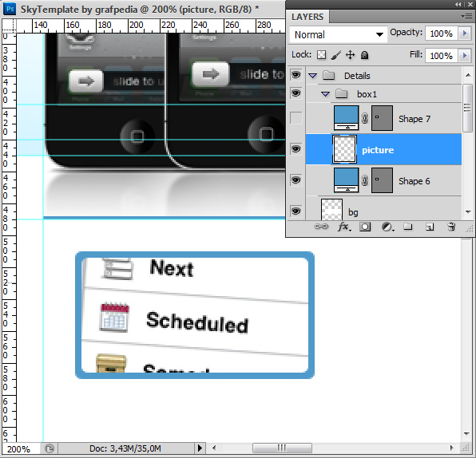Delete layer trash icon
Screen dimensions: 476x458
pyautogui.click(x=451, y=227)
